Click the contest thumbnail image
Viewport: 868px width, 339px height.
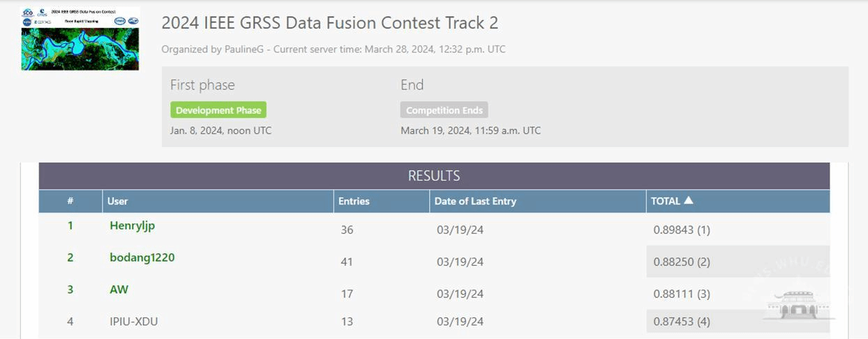(80, 38)
